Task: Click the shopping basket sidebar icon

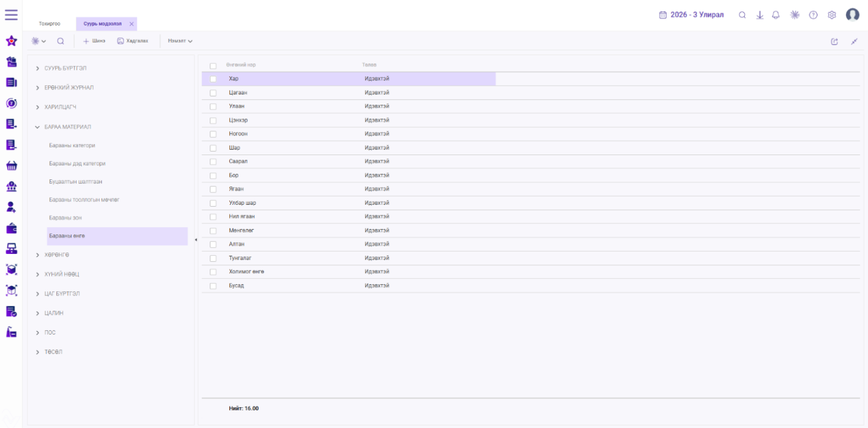Action: tap(11, 166)
